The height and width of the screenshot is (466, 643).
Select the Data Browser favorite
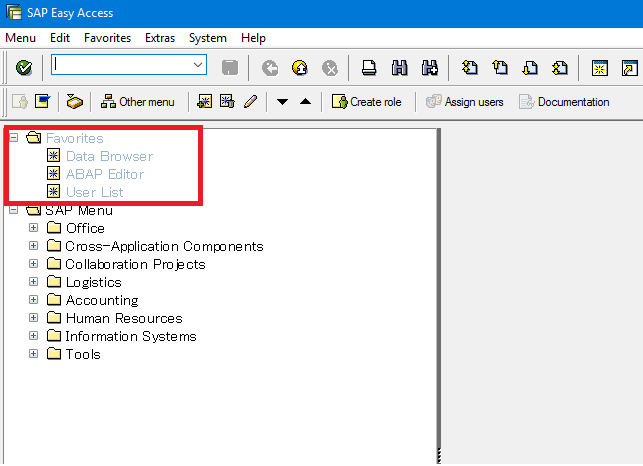point(109,156)
